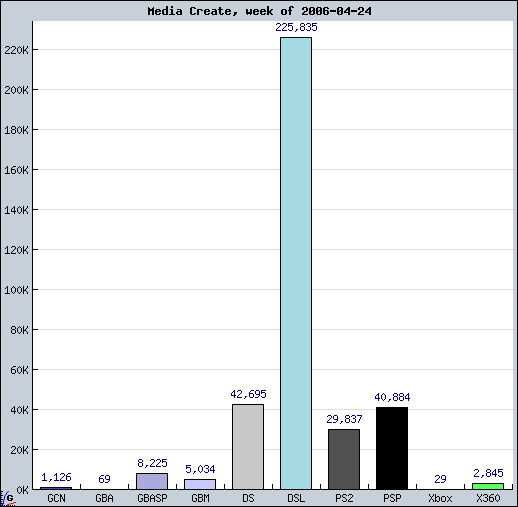Screen dimensions: 518x507
Task: Click the green X360 bar
Action: click(488, 486)
